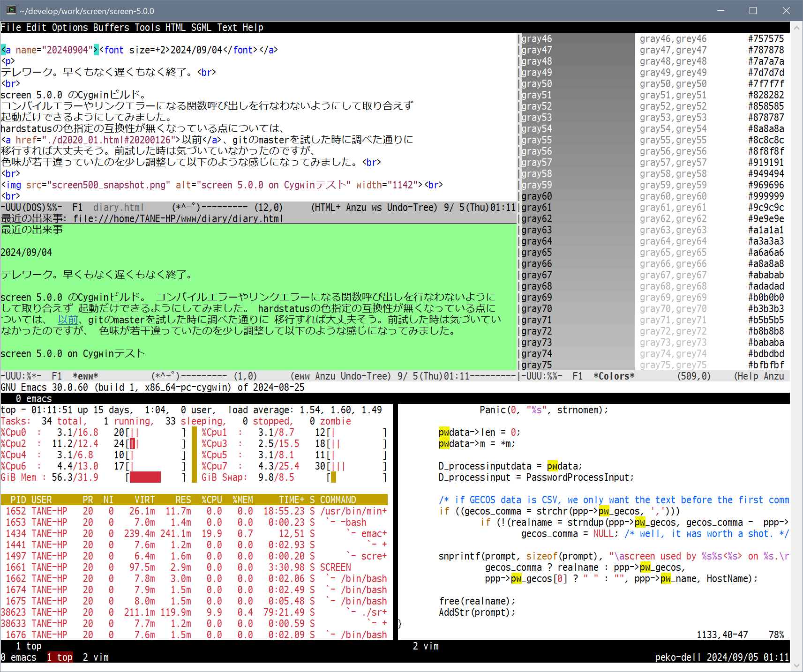This screenshot has height=672, width=803.
Task: Click the GiB Mem usage bar
Action: pos(155,478)
